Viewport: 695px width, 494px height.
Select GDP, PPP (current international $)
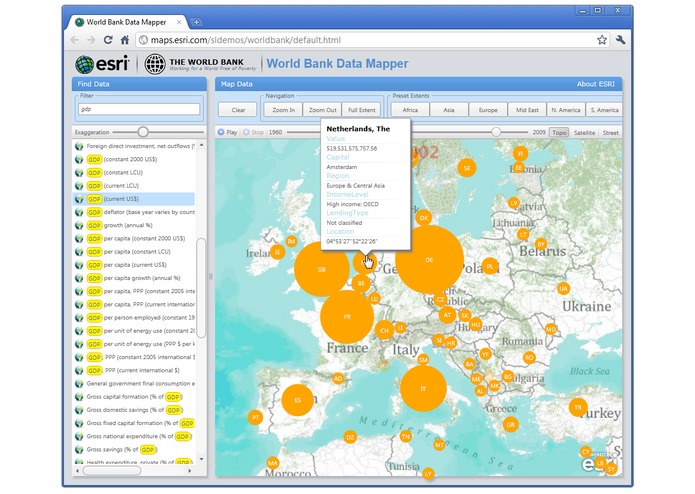pos(133,370)
